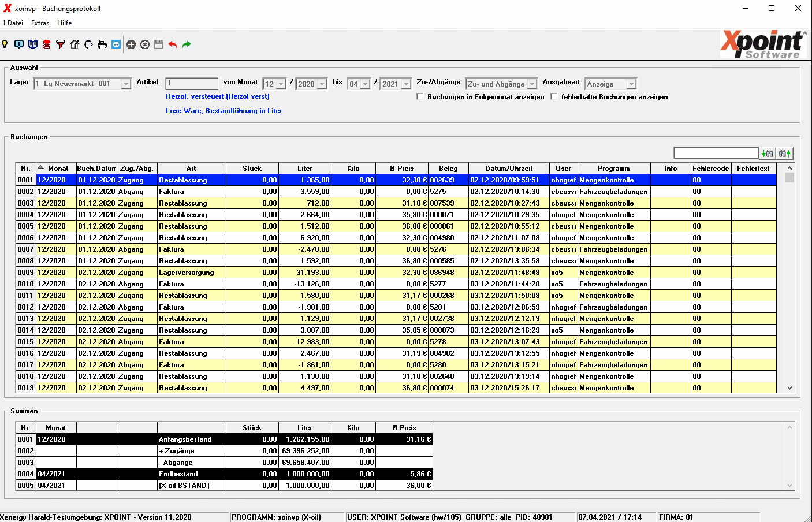Viewport: 812px width, 522px height.
Task: Select booking row 0002 Faktura
Action: coord(396,192)
